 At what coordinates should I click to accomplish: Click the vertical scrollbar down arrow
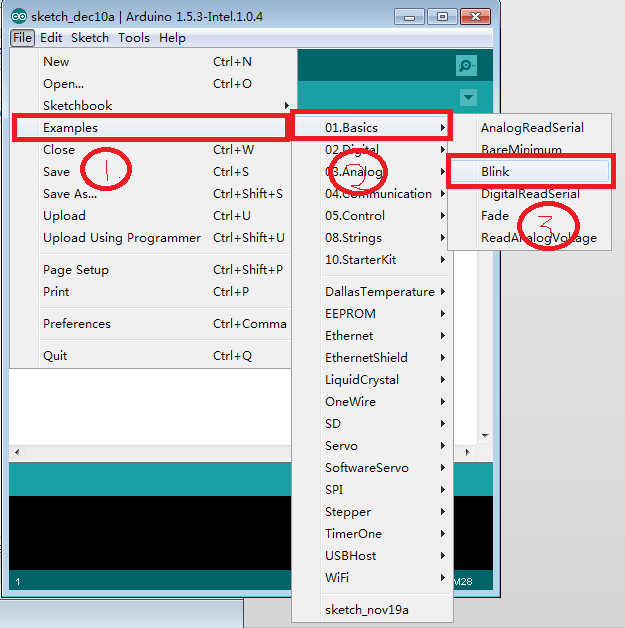(x=485, y=435)
